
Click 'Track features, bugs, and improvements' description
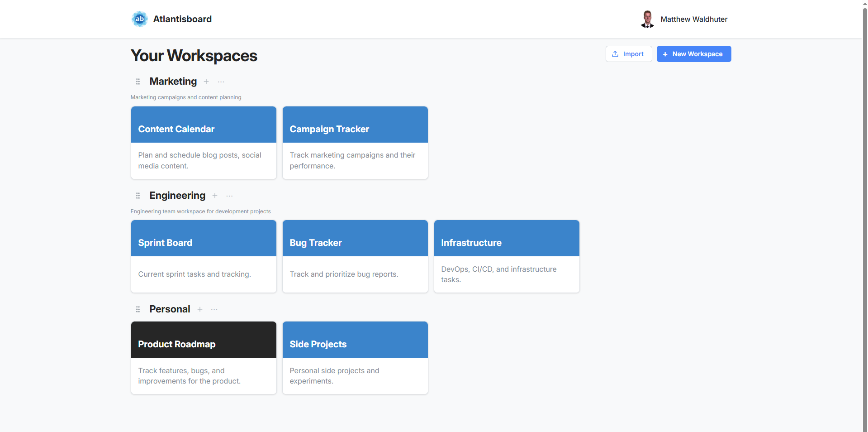(x=190, y=376)
